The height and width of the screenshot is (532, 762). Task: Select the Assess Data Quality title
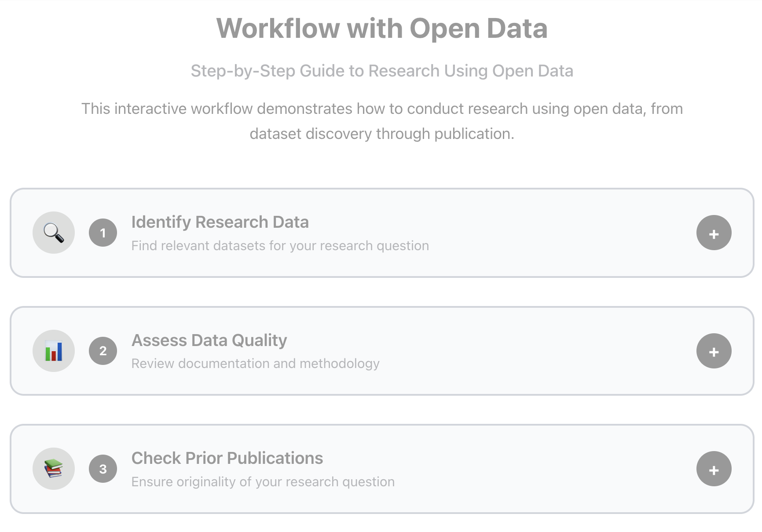click(209, 340)
